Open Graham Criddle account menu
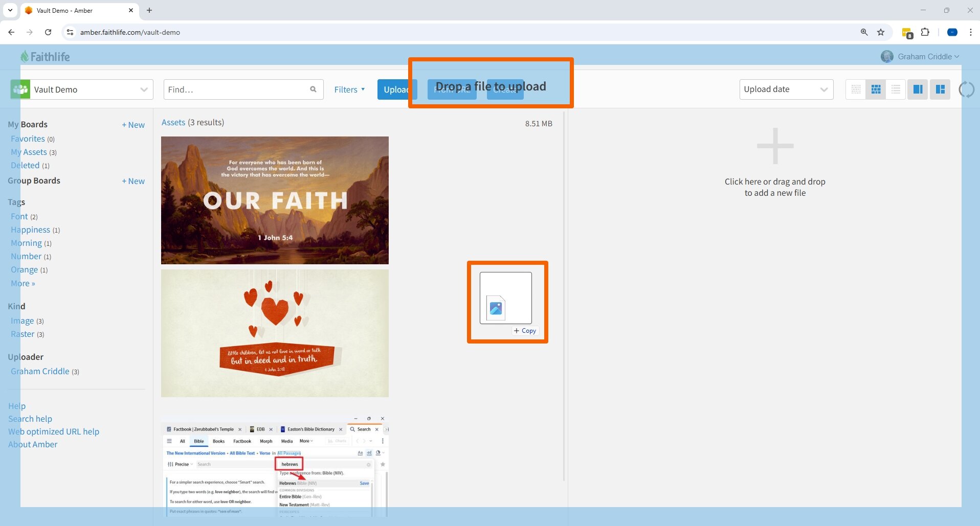980x526 pixels. 928,56
